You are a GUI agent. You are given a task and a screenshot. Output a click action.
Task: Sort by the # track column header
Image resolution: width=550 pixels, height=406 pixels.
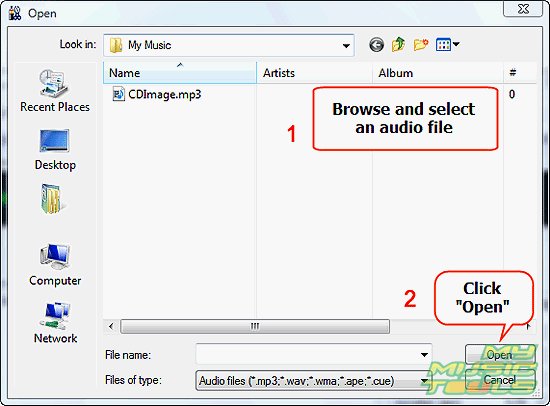pyautogui.click(x=520, y=73)
